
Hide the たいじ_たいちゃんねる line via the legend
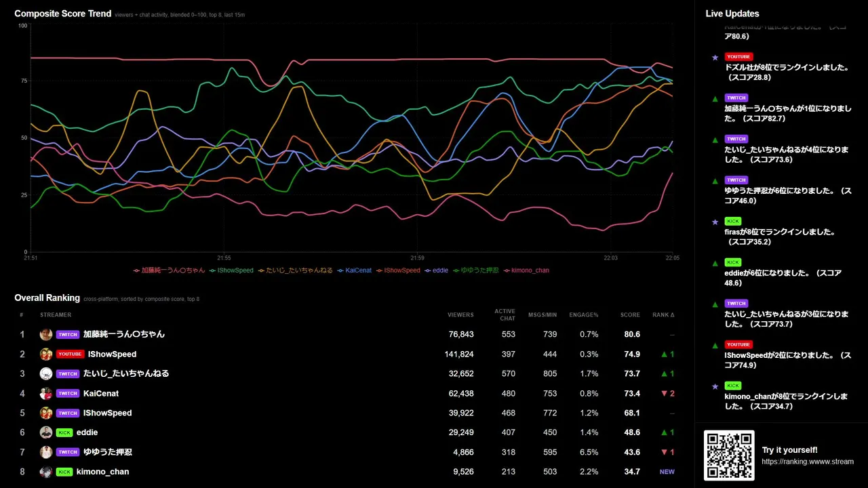[x=295, y=270]
